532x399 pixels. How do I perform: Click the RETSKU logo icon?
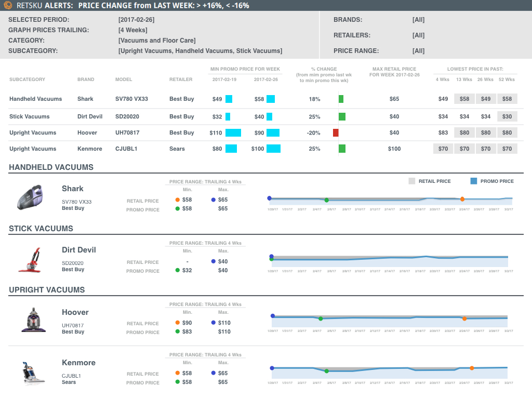tap(8, 5)
